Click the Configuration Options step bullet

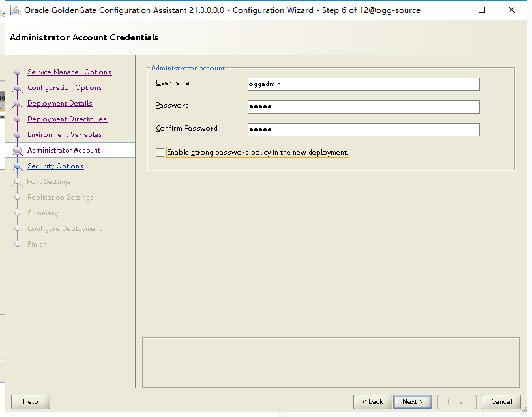click(x=18, y=88)
